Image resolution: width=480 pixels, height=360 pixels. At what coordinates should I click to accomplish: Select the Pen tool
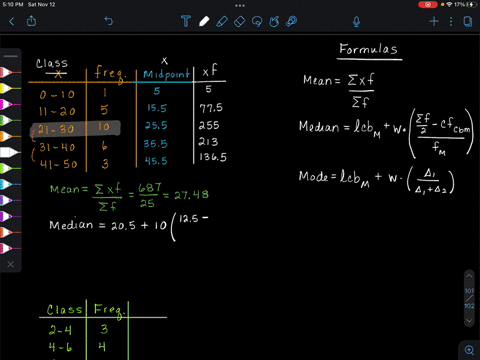(x=204, y=21)
